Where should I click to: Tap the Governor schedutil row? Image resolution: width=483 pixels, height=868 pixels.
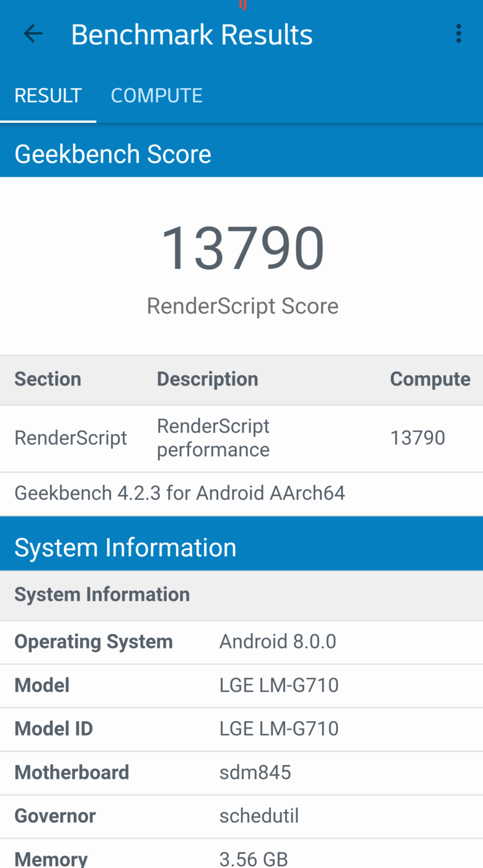point(241,816)
